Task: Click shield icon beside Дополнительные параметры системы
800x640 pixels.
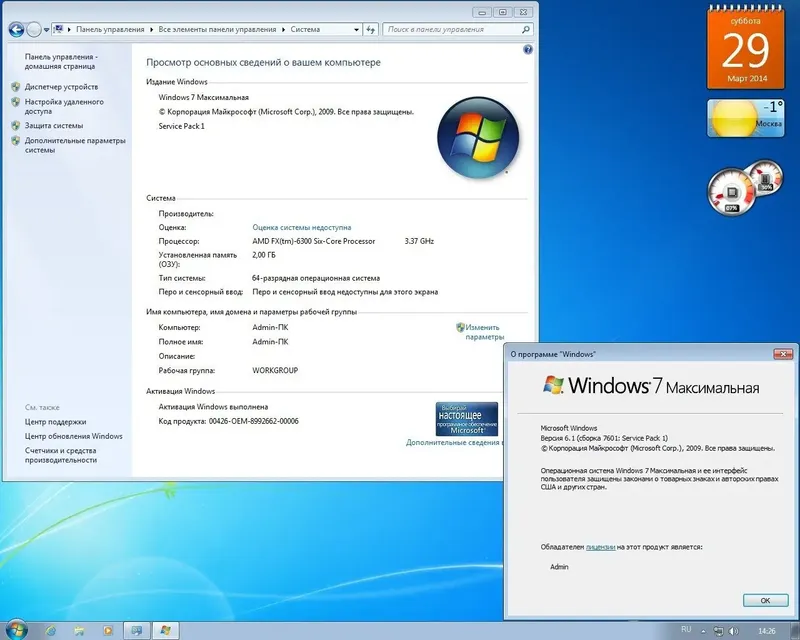Action: (x=16, y=140)
